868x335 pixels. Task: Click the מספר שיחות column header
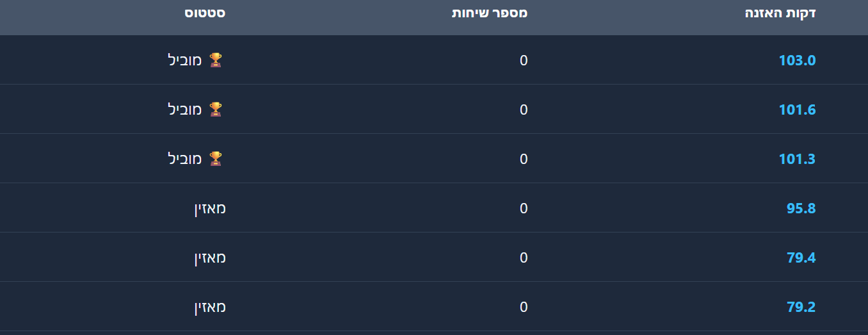tap(490, 13)
